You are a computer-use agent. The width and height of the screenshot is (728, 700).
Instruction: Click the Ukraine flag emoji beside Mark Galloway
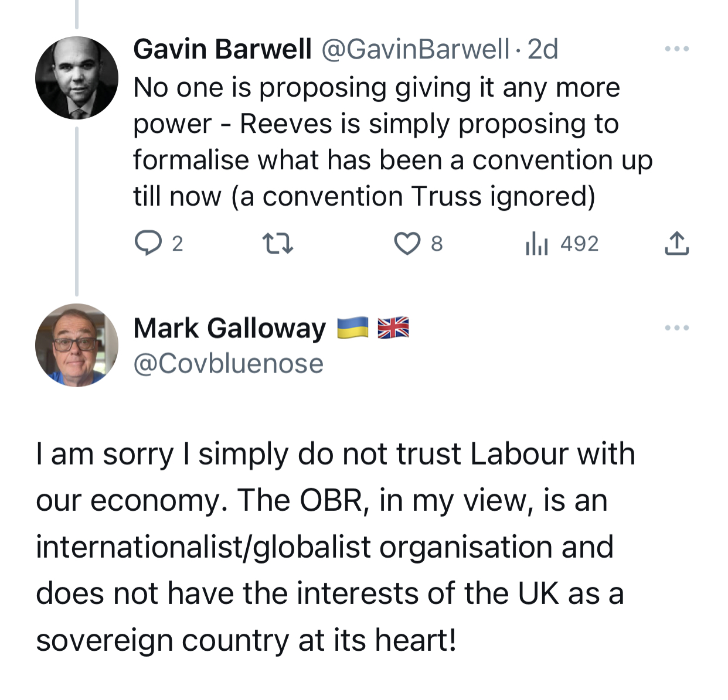[x=353, y=328]
